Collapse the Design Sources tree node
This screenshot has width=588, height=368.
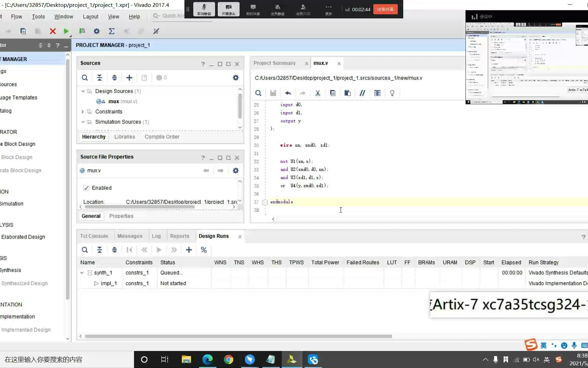[x=83, y=91]
